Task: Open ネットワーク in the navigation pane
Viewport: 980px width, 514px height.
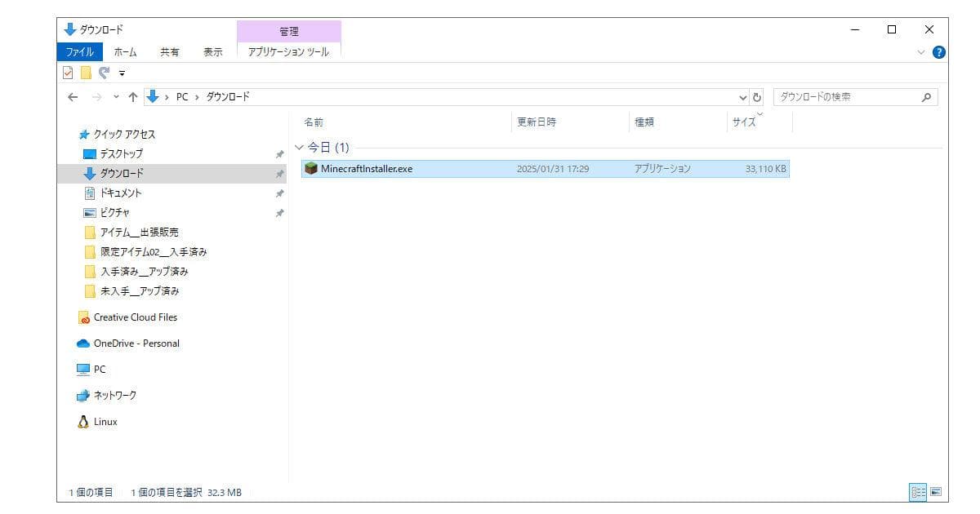Action: (106, 396)
